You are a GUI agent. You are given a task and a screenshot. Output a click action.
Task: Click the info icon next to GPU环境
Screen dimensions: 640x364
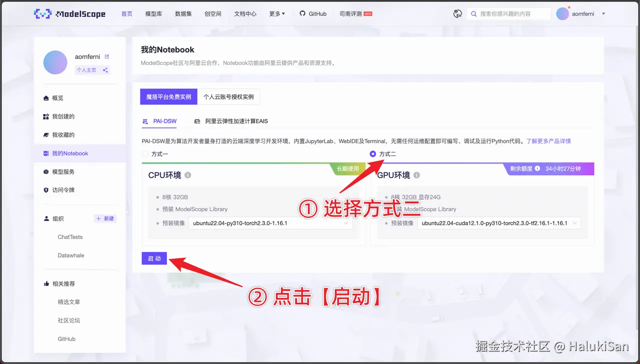point(416,175)
